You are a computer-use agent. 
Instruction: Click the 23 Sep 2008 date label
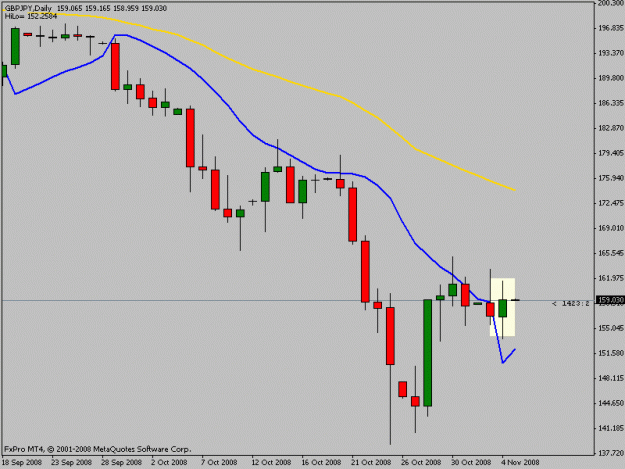(x=72, y=463)
